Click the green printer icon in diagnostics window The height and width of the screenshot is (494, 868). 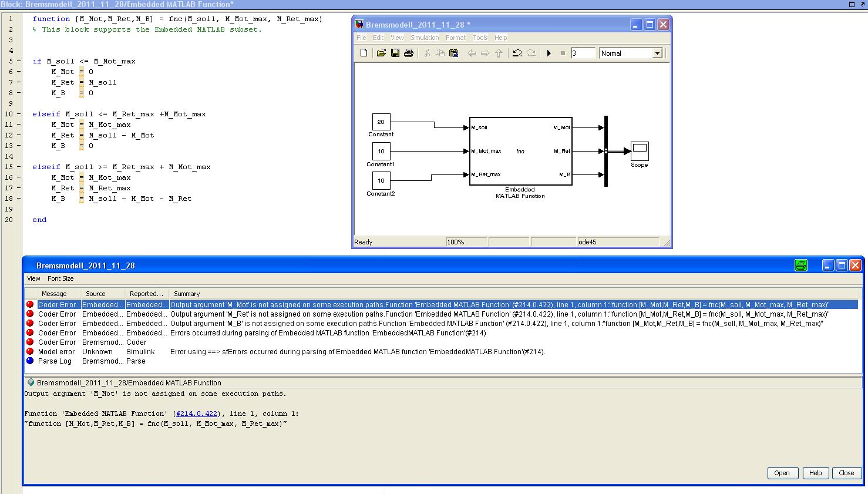coord(800,266)
